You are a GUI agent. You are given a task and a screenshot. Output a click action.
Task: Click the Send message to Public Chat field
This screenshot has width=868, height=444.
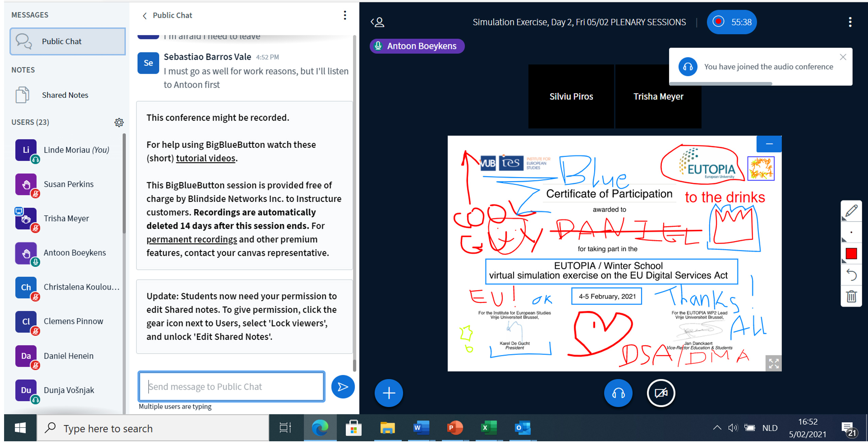[x=231, y=387]
